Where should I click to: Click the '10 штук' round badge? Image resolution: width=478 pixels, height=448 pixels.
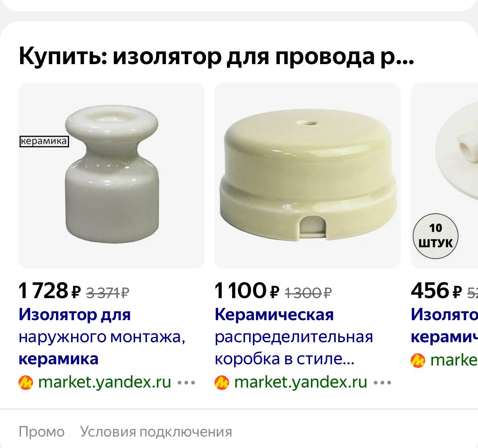click(x=436, y=236)
